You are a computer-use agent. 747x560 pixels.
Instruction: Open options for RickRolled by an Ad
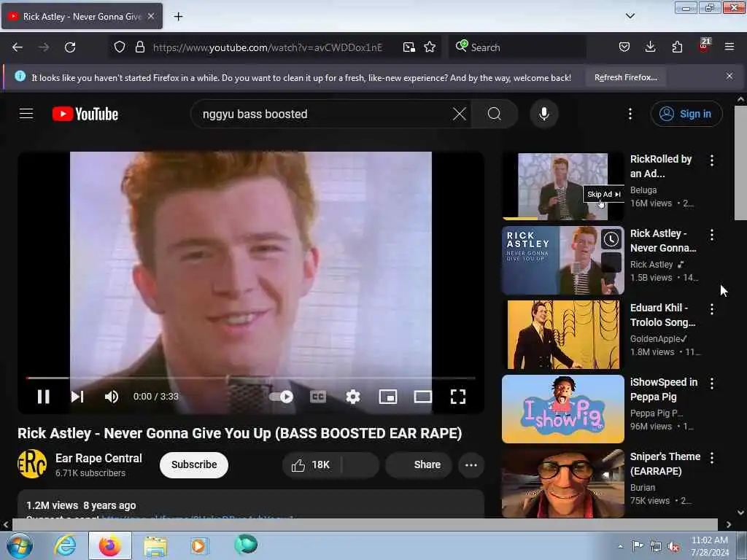(x=712, y=160)
